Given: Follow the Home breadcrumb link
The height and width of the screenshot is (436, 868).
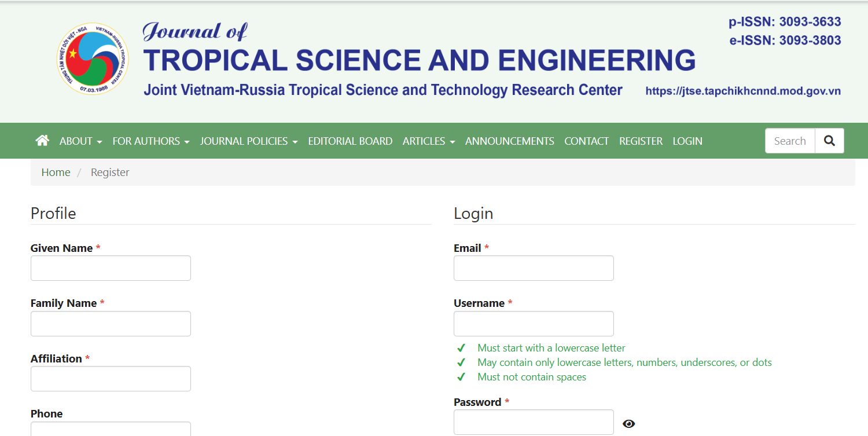Looking at the screenshot, I should [56, 173].
